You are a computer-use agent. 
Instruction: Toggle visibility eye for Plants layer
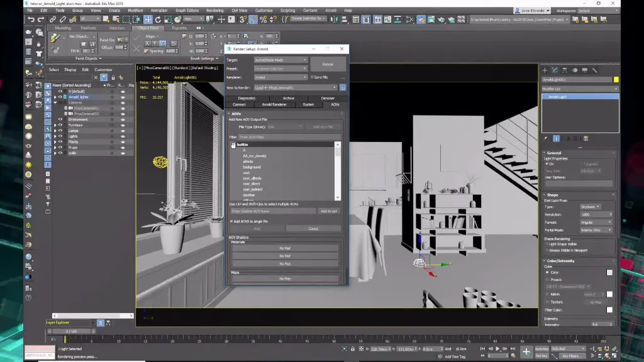(x=60, y=141)
